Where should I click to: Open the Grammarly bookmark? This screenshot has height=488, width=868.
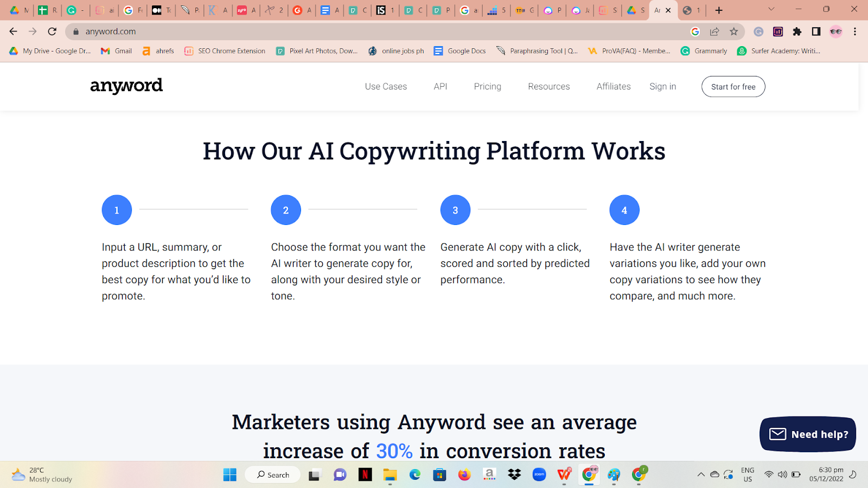(704, 51)
